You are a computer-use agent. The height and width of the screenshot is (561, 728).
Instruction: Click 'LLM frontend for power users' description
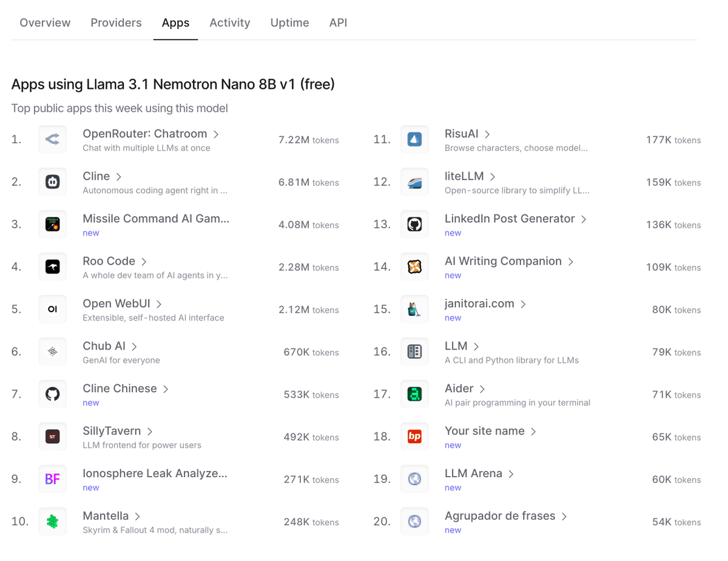142,445
